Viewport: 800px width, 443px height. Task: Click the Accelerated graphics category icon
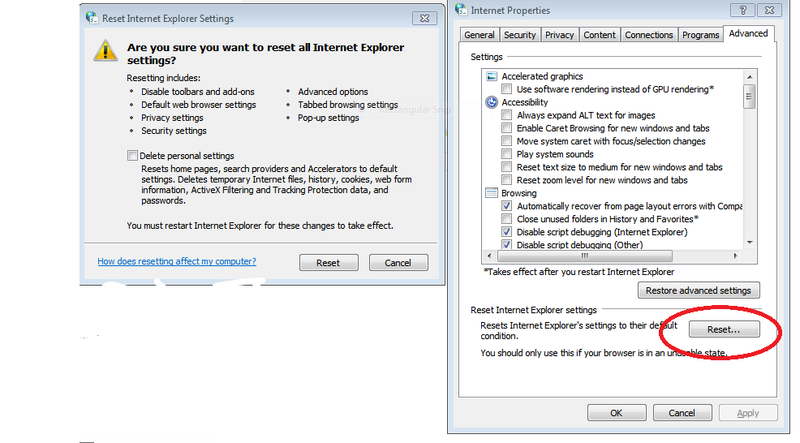coord(491,76)
